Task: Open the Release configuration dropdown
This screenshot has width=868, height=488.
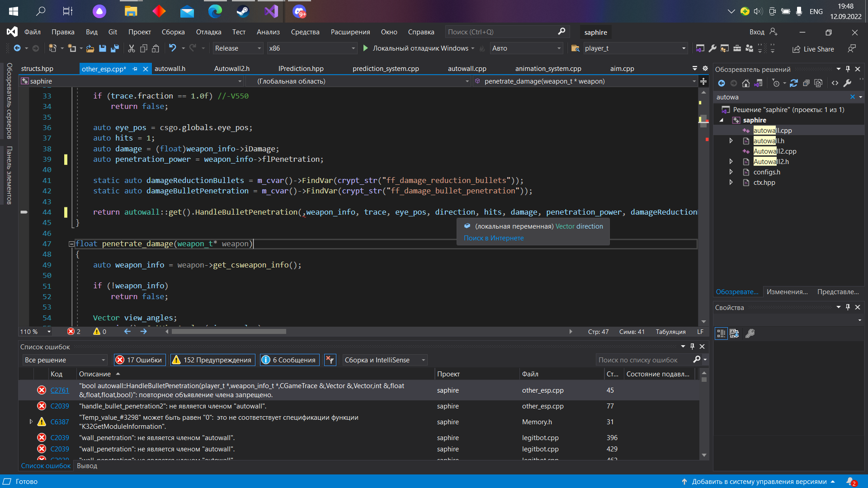Action: point(238,48)
